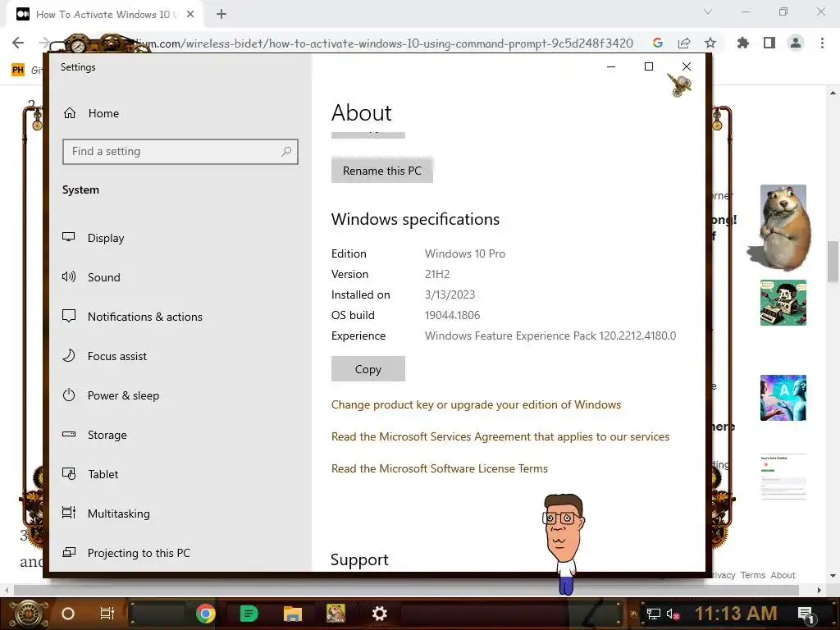
Task: Click the robot illustration thumbnail on the page
Action: coord(783,303)
